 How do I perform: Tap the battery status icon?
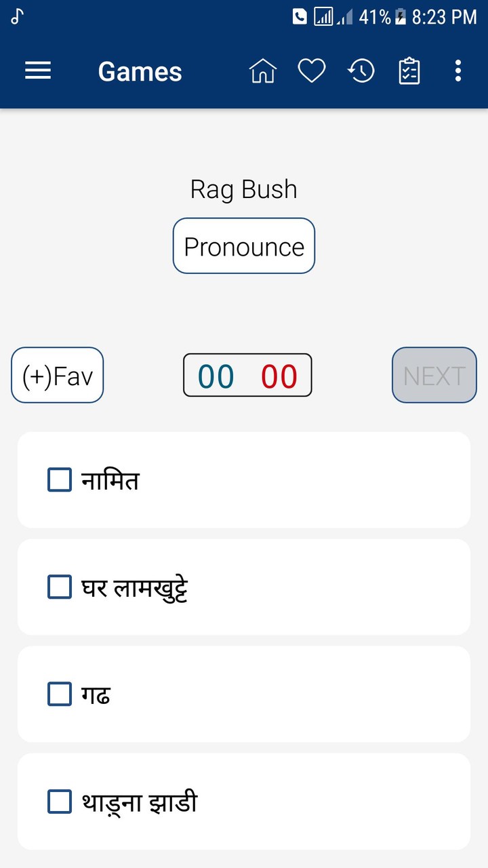[x=401, y=17]
